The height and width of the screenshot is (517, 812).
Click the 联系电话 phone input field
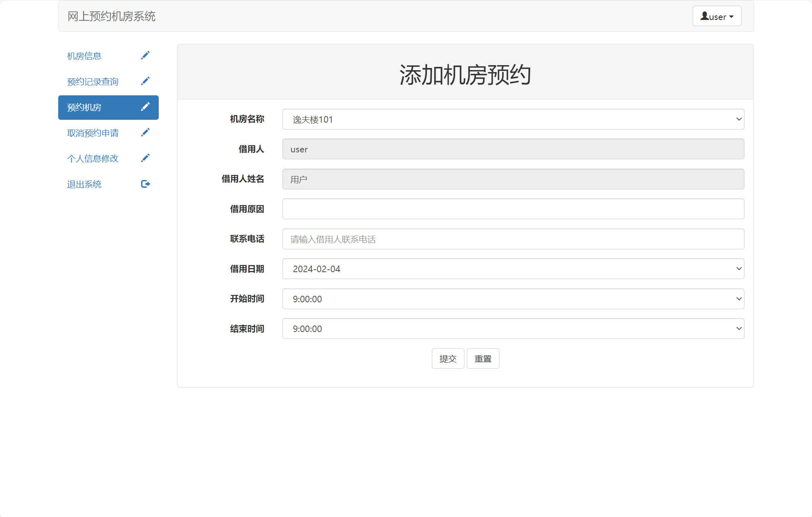click(513, 239)
